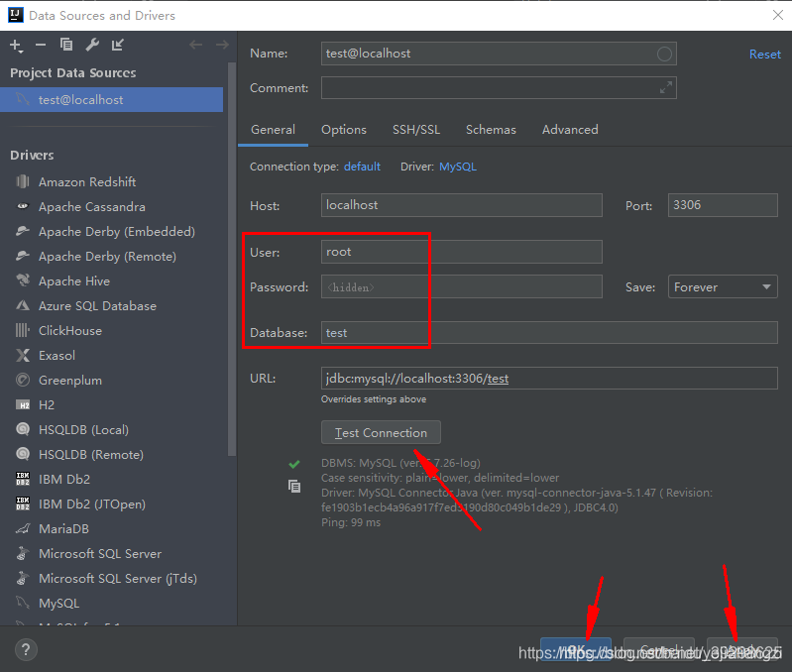Open driver settings via the wrench icon

[x=92, y=45]
